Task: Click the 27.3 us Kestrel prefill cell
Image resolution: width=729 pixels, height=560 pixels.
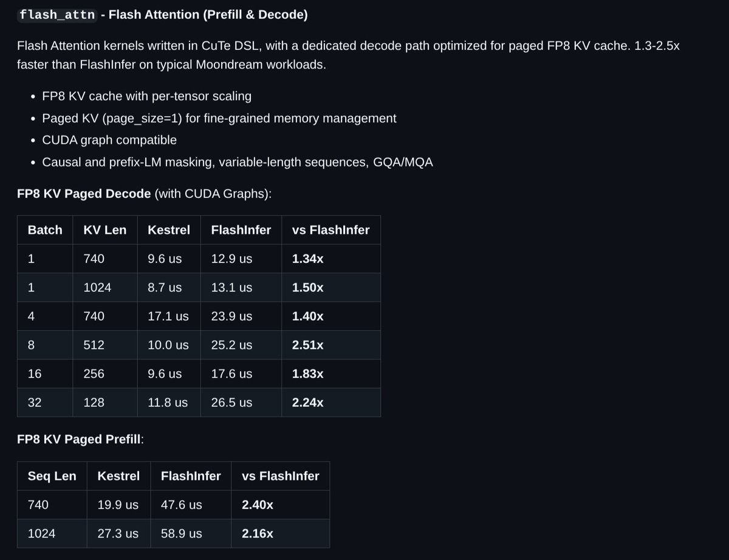Action: point(118,534)
